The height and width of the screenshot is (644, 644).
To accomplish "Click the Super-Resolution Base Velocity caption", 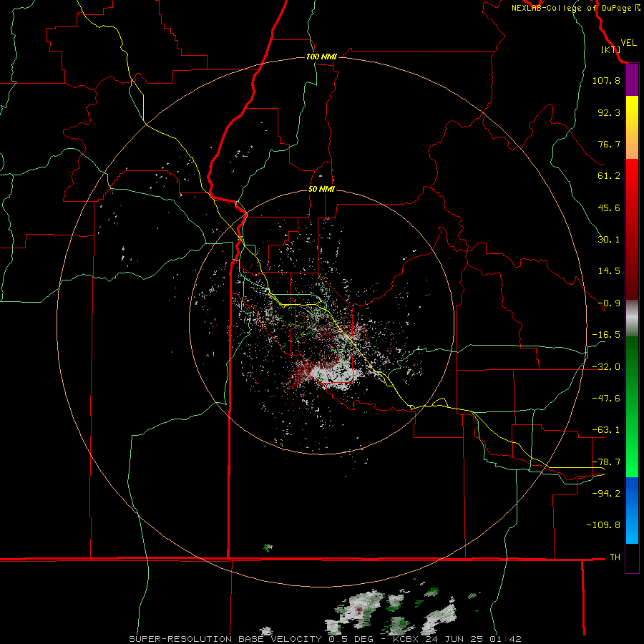I will pos(326,639).
